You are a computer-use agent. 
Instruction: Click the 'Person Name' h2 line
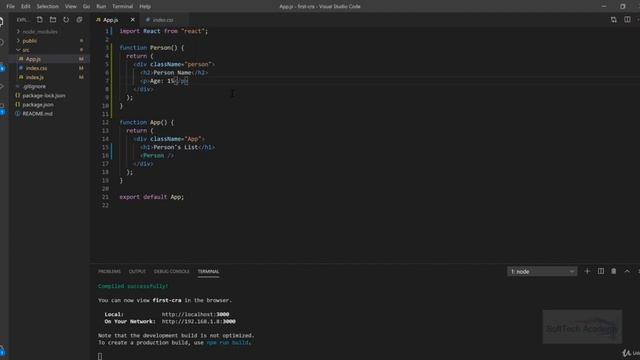[x=174, y=73]
